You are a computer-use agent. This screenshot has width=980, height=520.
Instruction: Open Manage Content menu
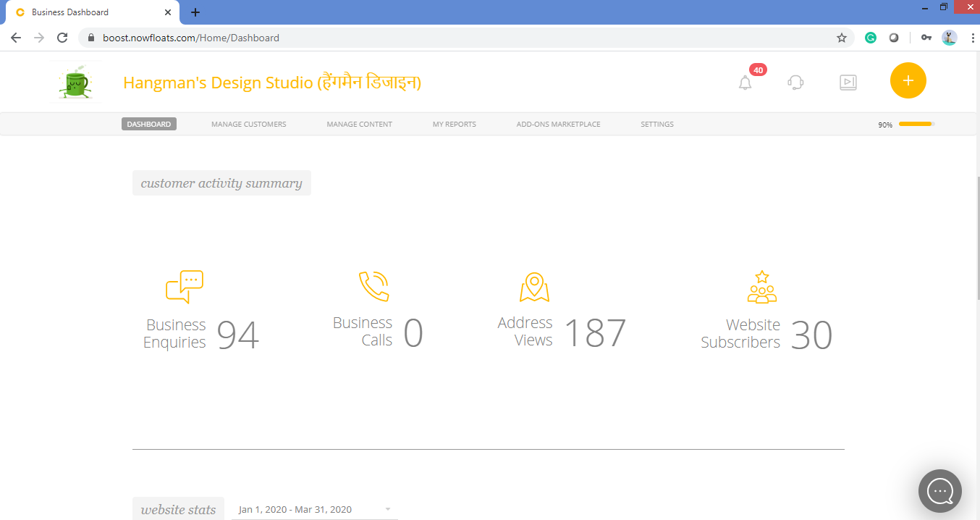coord(359,125)
